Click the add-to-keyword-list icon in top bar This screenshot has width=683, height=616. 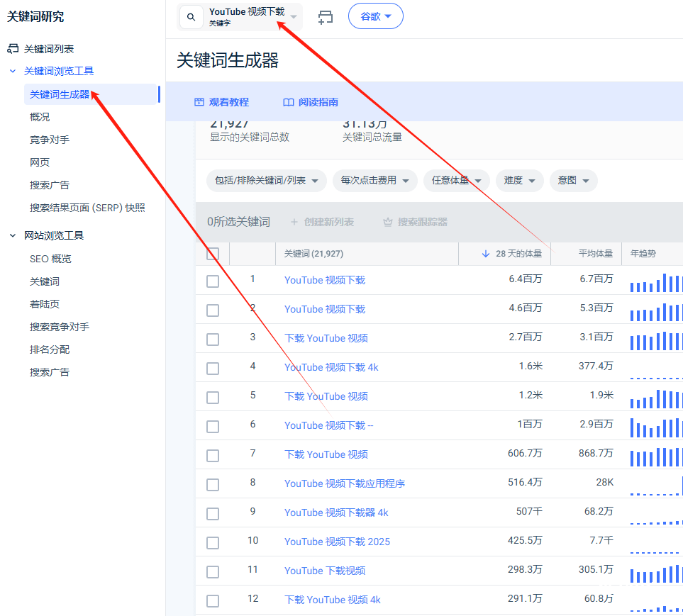[326, 17]
